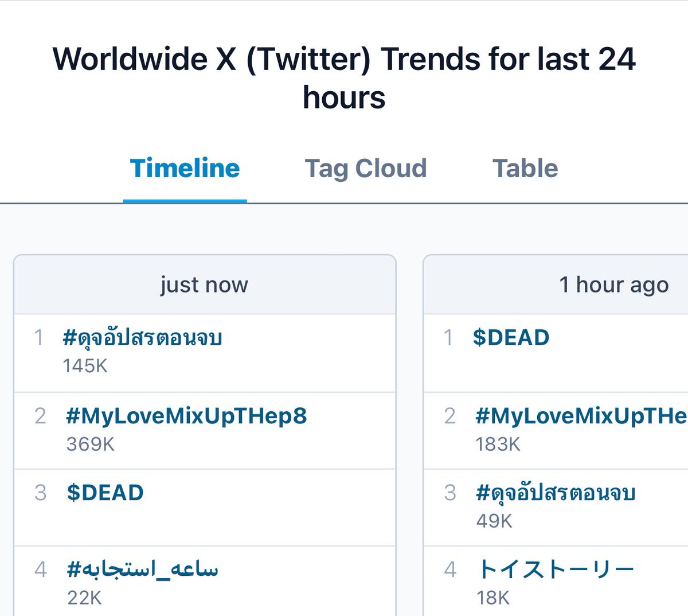The height and width of the screenshot is (616, 688).
Task: Select the 'just now' column header
Action: coord(205,284)
